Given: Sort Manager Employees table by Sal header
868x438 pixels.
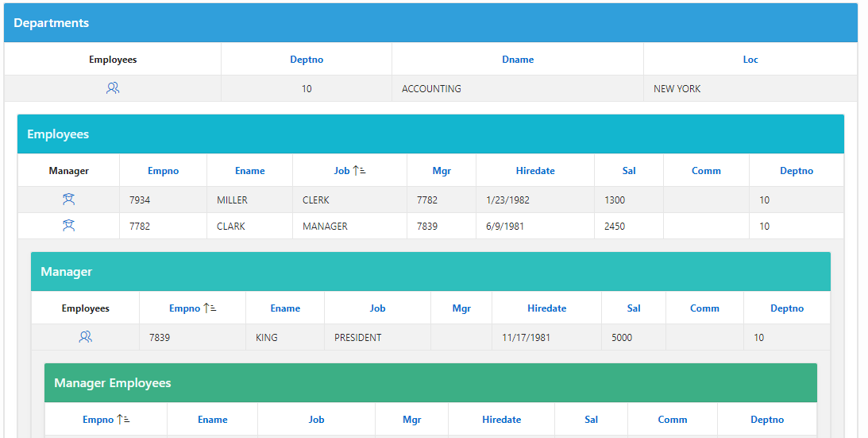Looking at the screenshot, I should click(591, 420).
